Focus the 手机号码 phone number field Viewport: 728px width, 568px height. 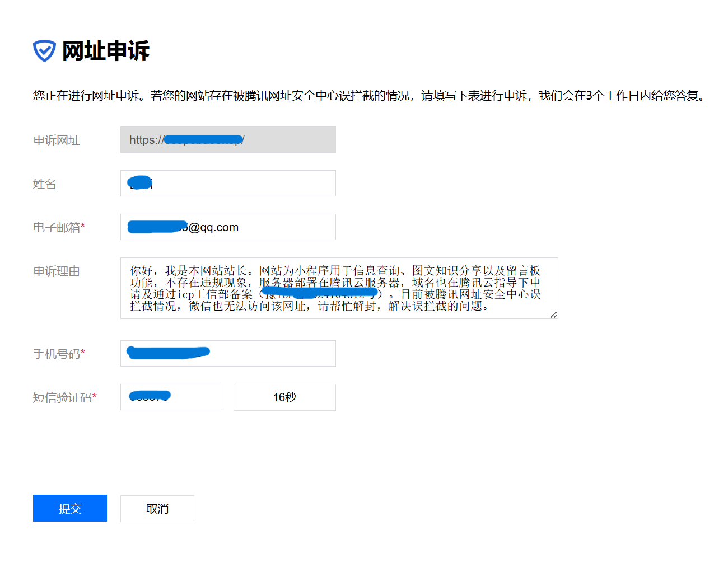point(228,354)
